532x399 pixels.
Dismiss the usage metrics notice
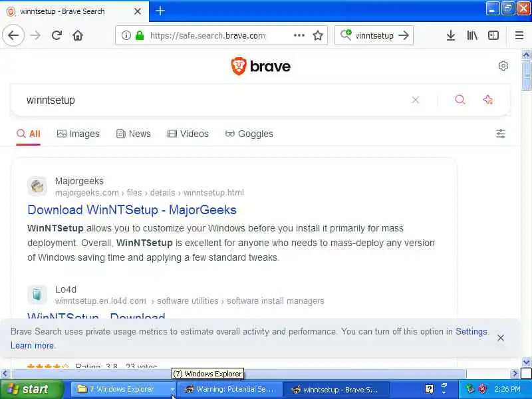(501, 338)
